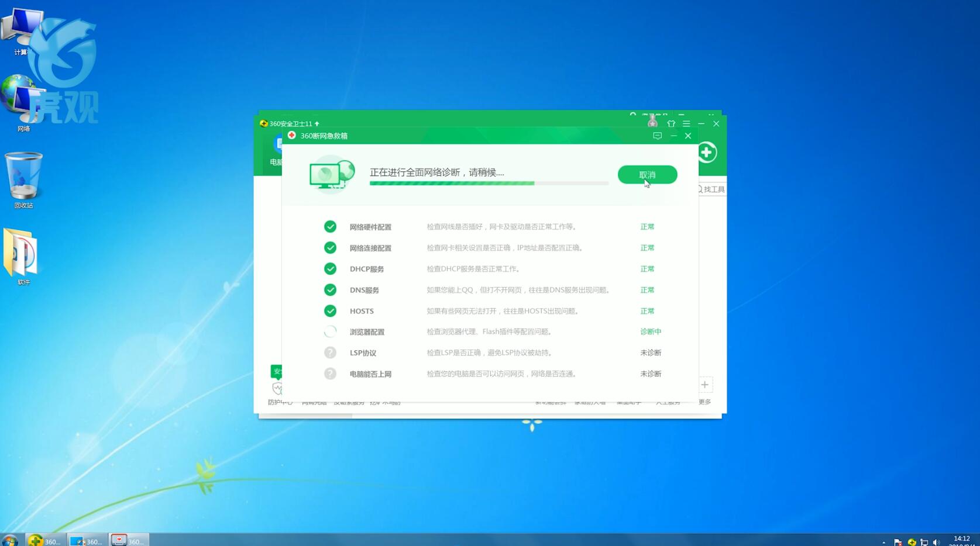Click the 360安全卫士11 title logo
This screenshot has width=980, height=546.
coord(263,123)
